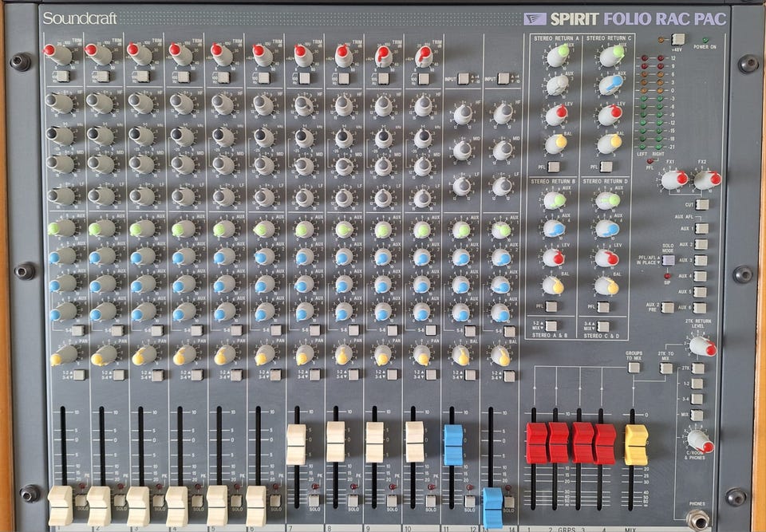Move the channel 10 fader
The image size is (766, 532).
point(415,442)
